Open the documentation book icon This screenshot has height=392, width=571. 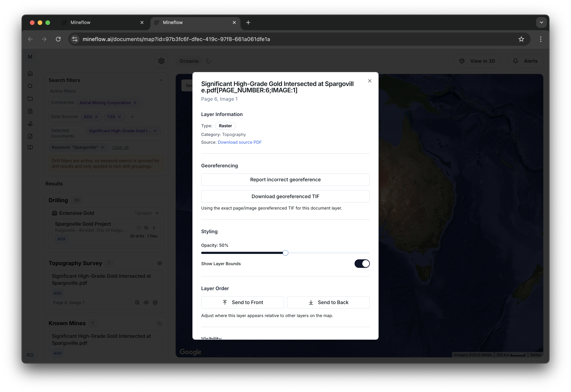click(30, 147)
